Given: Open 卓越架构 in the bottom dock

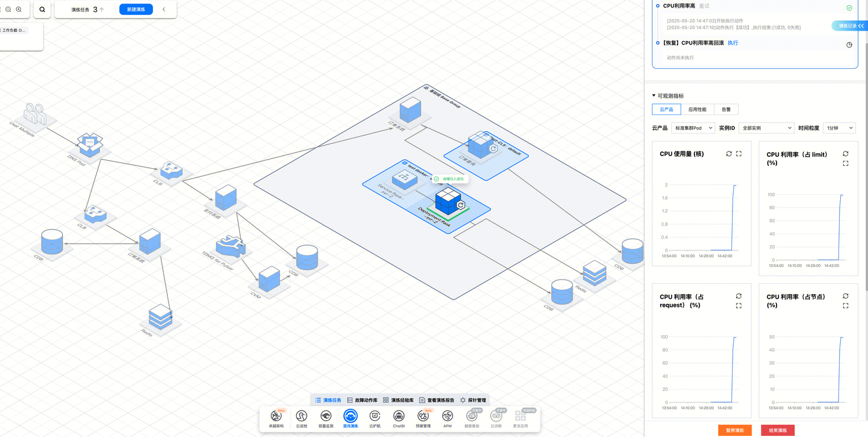Looking at the screenshot, I should pos(276,419).
